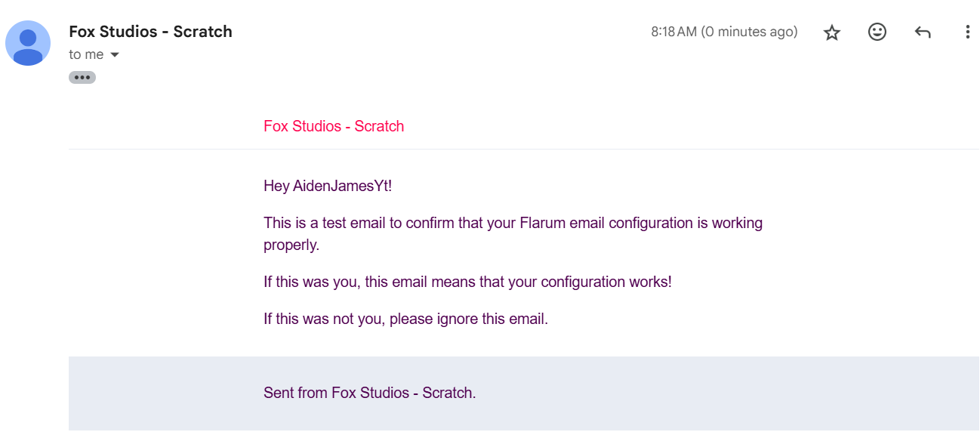Click "(0 minutes ago)" next to the time

pos(749,32)
